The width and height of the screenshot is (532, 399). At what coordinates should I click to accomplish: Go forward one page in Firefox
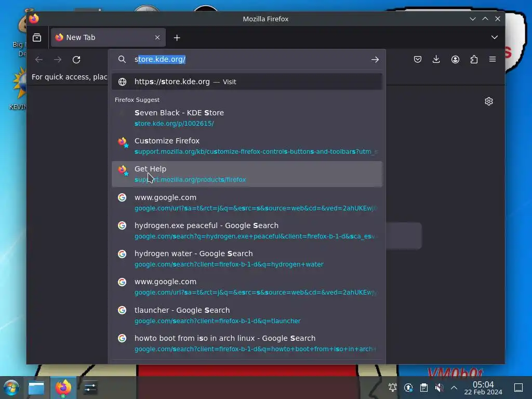pyautogui.click(x=58, y=59)
